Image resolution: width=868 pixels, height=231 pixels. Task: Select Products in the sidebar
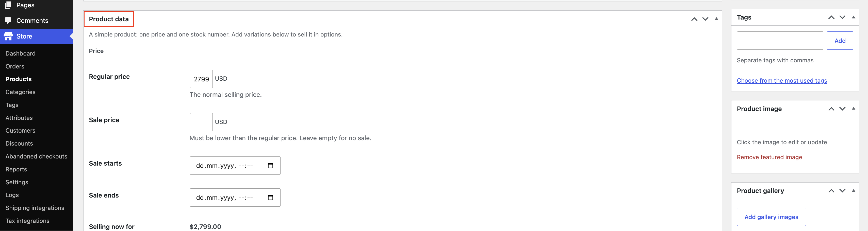tap(19, 79)
